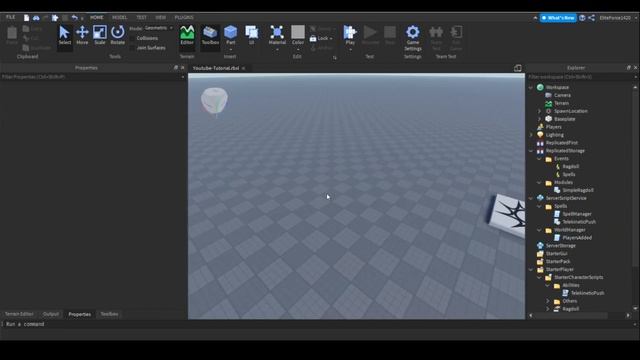Screen dimensions: 640x360
Task: Open the Lock dropdown
Action: coord(322,38)
